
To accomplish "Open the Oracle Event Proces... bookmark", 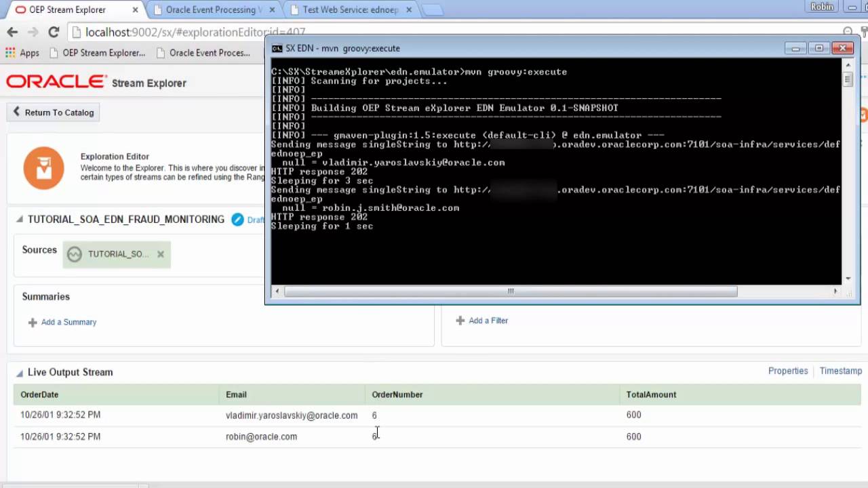I will click(203, 53).
